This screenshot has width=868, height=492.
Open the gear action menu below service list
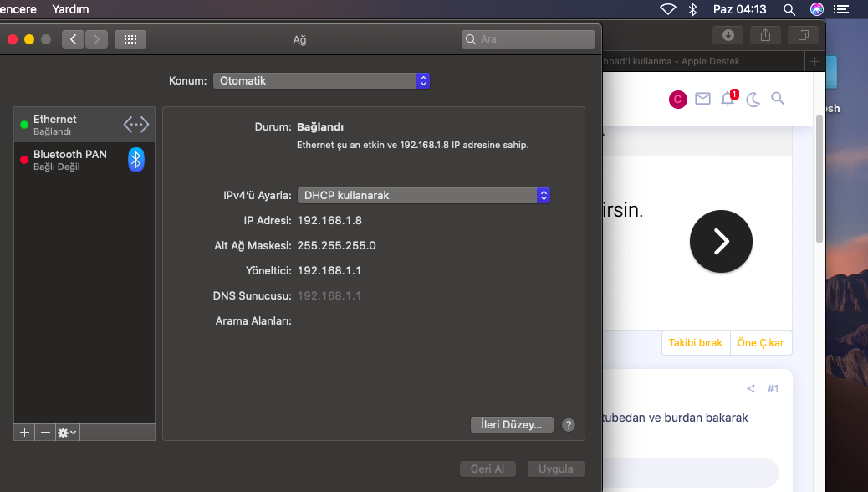[x=65, y=432]
